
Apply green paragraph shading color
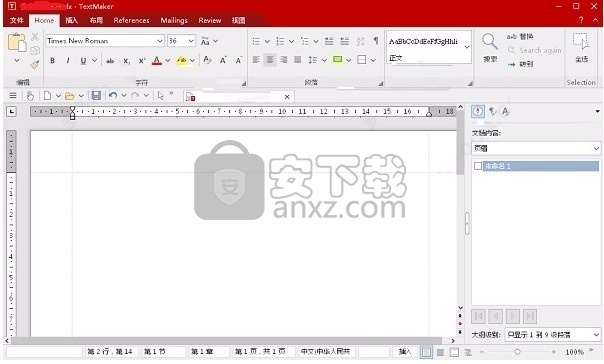(337, 59)
